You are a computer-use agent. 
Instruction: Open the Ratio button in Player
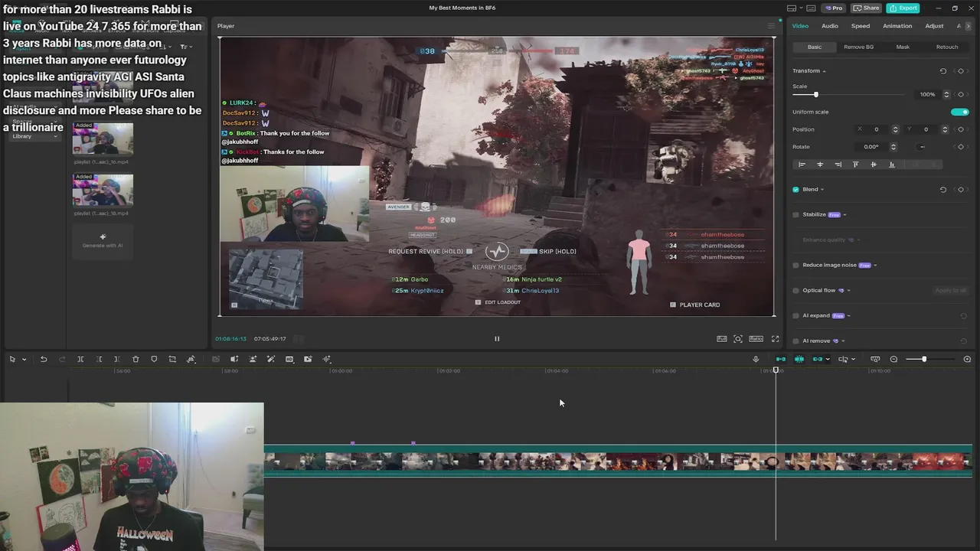756,338
